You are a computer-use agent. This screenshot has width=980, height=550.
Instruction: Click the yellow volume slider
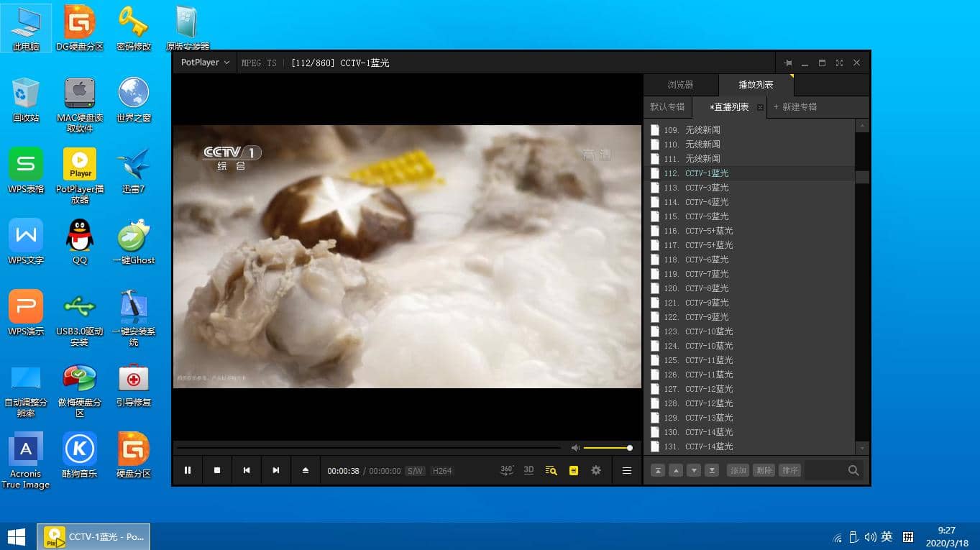pos(607,448)
